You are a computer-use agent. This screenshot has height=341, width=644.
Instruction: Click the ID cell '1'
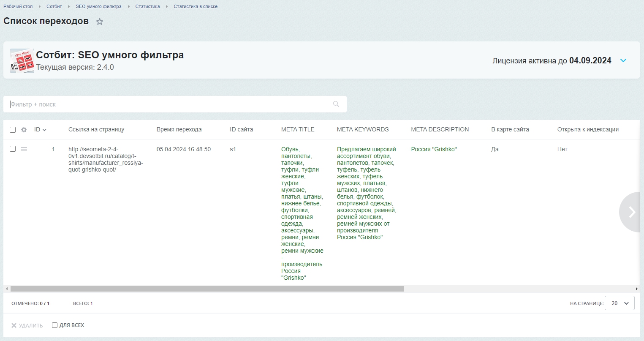[53, 149]
